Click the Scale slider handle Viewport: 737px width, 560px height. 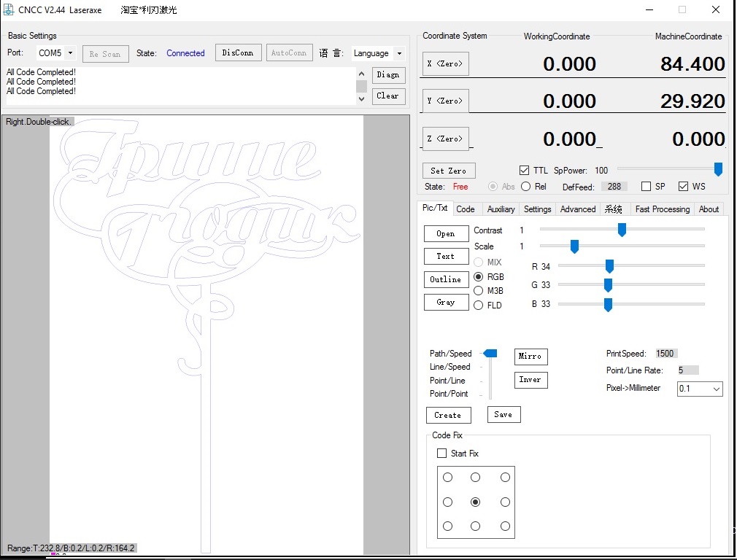[x=574, y=246]
